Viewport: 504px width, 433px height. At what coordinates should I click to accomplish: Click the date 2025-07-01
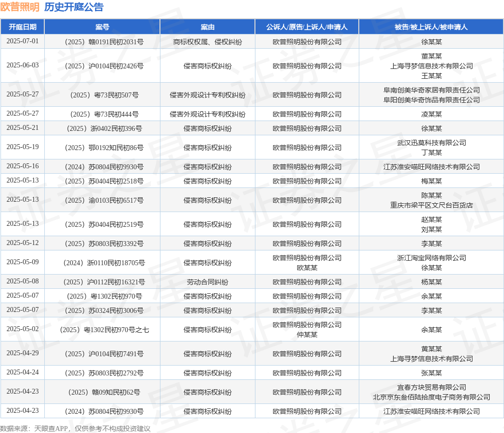(23, 41)
